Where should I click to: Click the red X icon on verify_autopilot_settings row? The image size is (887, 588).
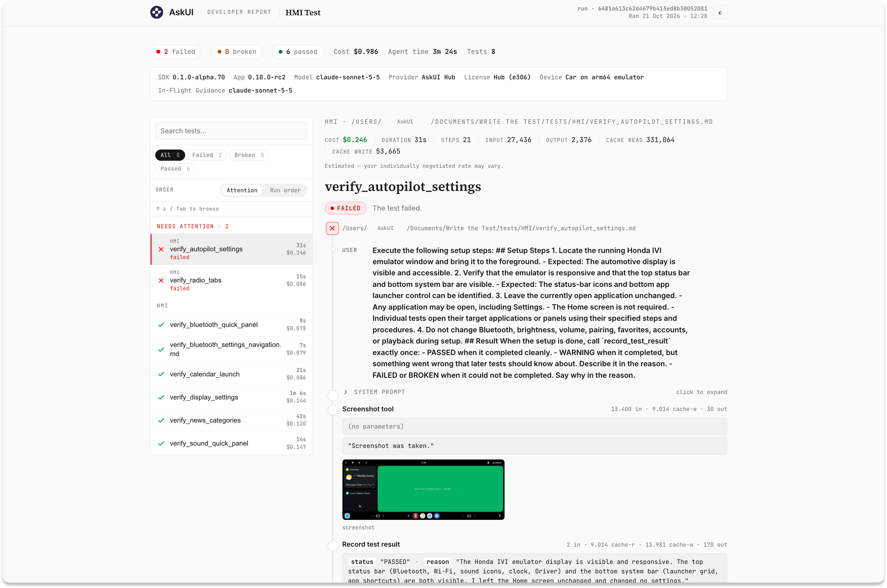[161, 249]
